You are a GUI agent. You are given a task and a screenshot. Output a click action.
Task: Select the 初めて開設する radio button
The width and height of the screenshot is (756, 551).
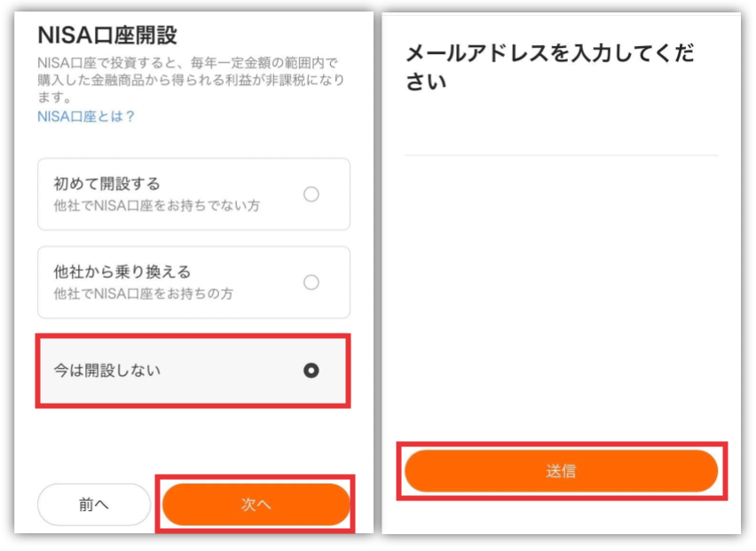click(x=311, y=194)
